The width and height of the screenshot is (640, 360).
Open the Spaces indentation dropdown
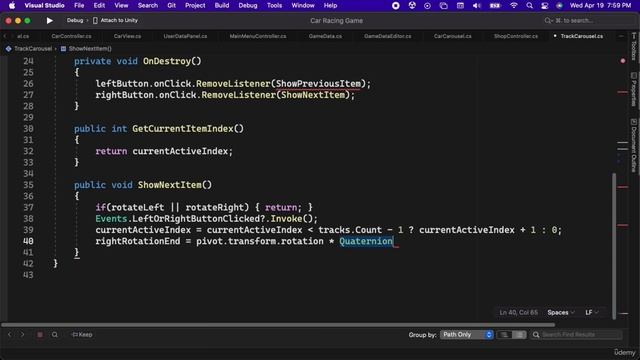(561, 312)
